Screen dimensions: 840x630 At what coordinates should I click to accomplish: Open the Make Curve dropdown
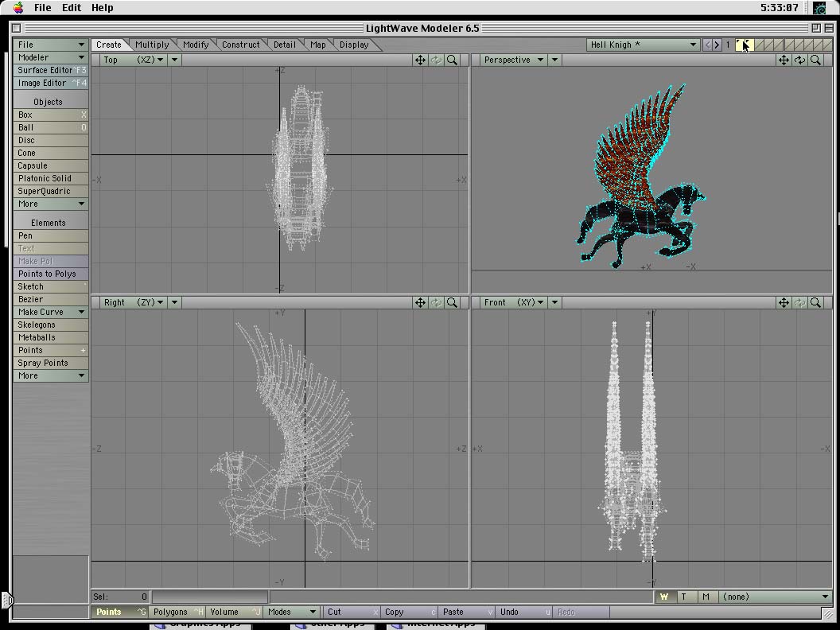click(x=51, y=312)
